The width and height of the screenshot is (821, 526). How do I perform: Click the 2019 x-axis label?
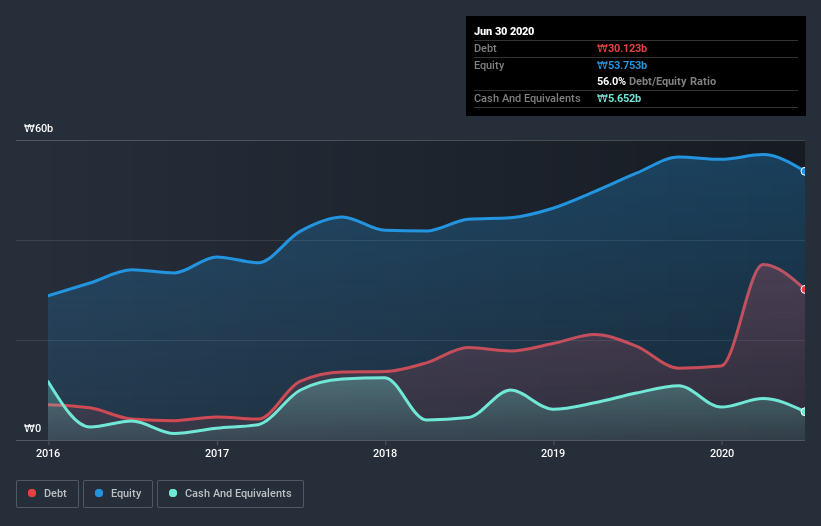click(x=553, y=453)
